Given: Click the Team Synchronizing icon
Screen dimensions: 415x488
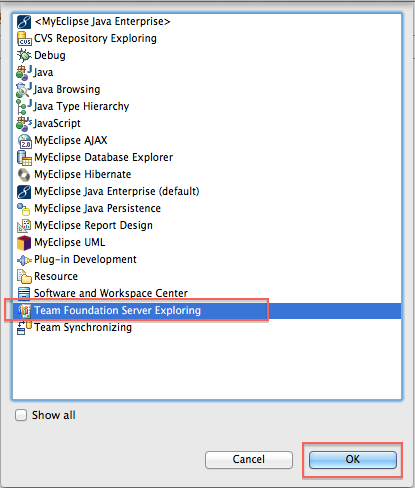Looking at the screenshot, I should click(24, 327).
